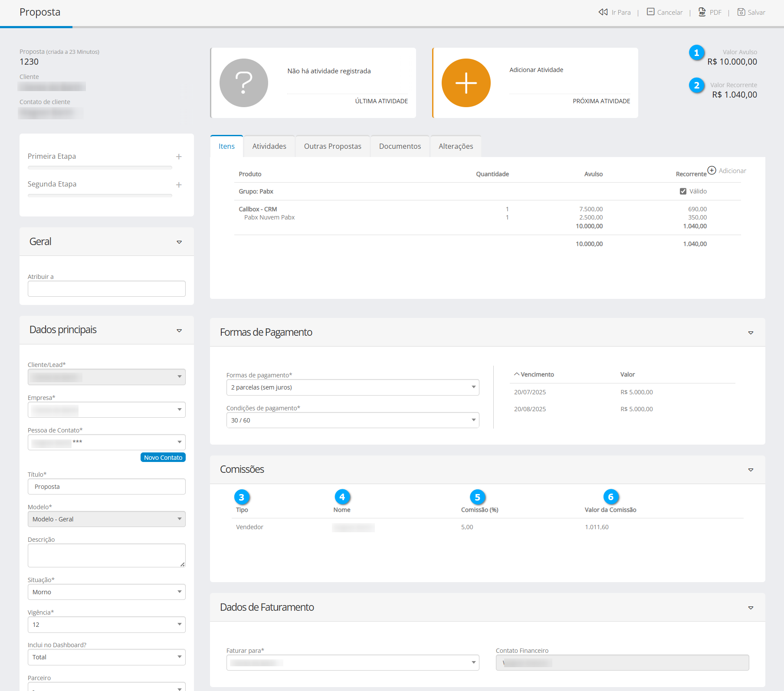Screen dimensions: 784x691
Task: Click the gray question mark activity icon
Action: [244, 83]
